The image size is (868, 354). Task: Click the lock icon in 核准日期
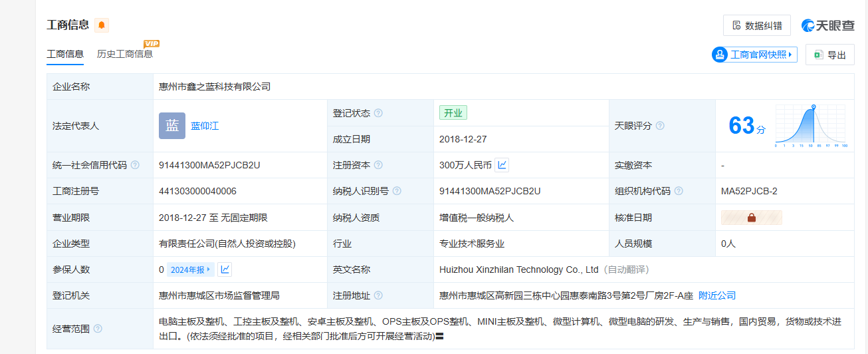(x=752, y=218)
